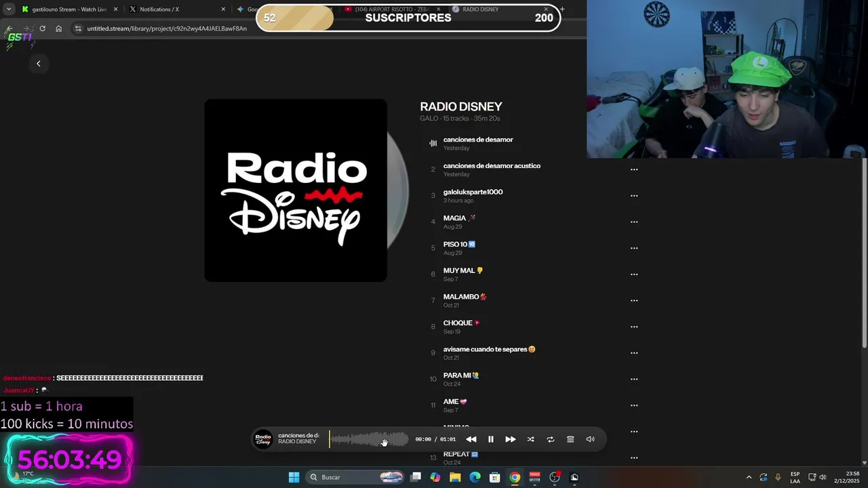The width and height of the screenshot is (868, 488).
Task: Open Microsoft Edge from the taskbar
Action: pyautogui.click(x=475, y=477)
